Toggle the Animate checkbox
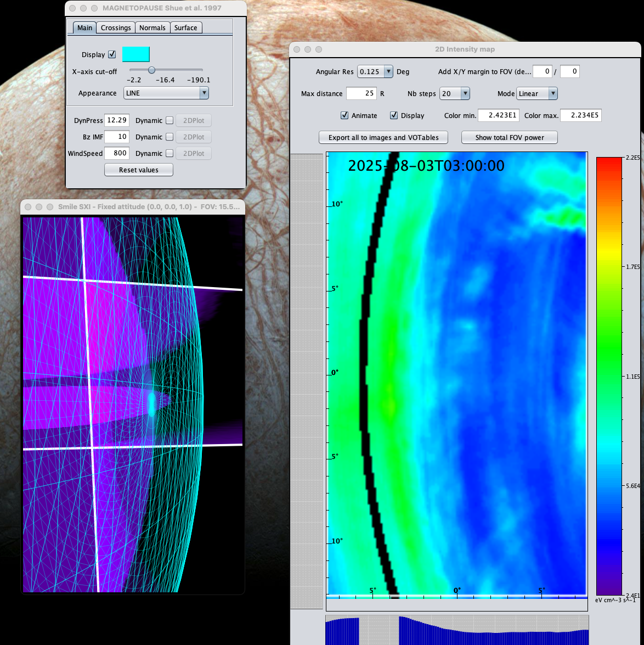The image size is (644, 645). pyautogui.click(x=344, y=116)
